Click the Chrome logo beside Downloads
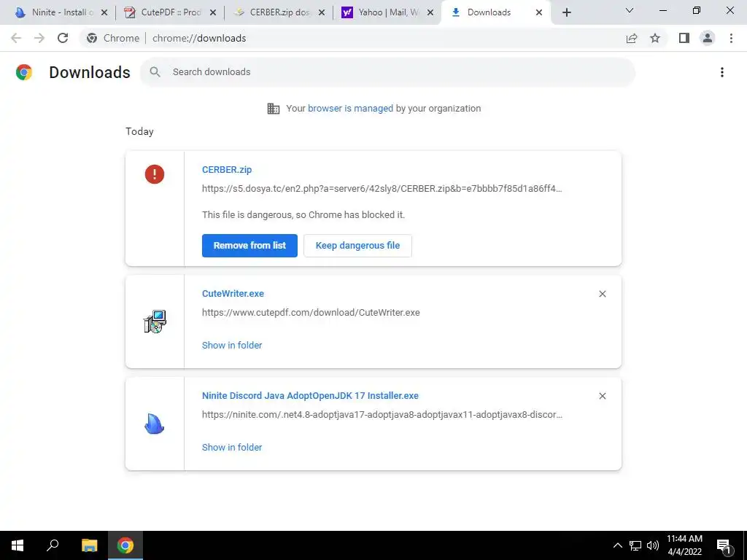The width and height of the screenshot is (747, 560). coord(24,72)
